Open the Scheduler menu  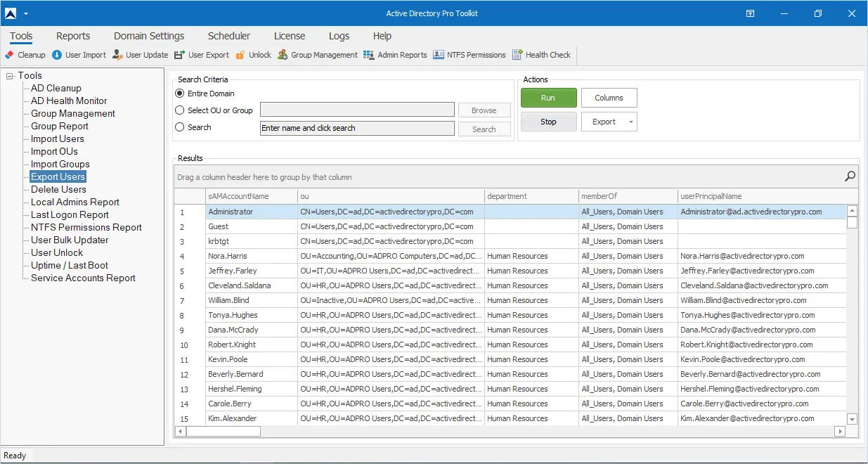pos(229,36)
